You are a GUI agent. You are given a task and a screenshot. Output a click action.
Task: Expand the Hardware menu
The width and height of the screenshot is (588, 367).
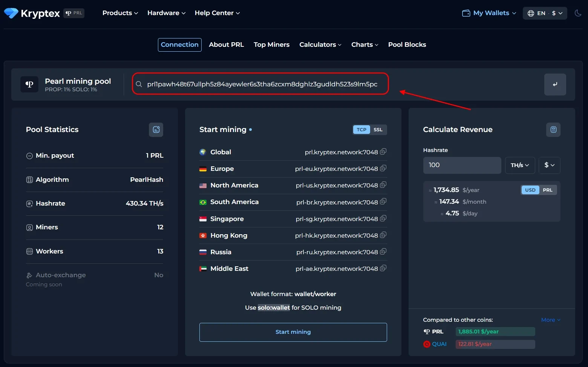(x=167, y=13)
